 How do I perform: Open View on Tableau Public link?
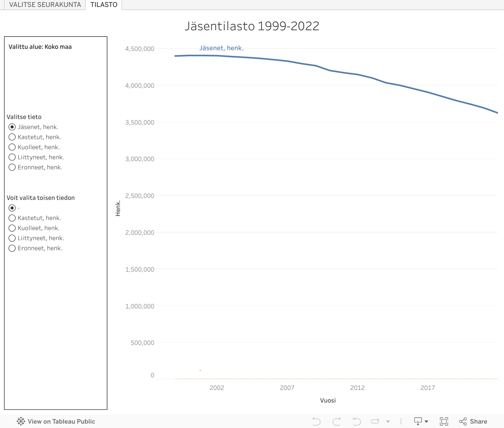tap(61, 421)
